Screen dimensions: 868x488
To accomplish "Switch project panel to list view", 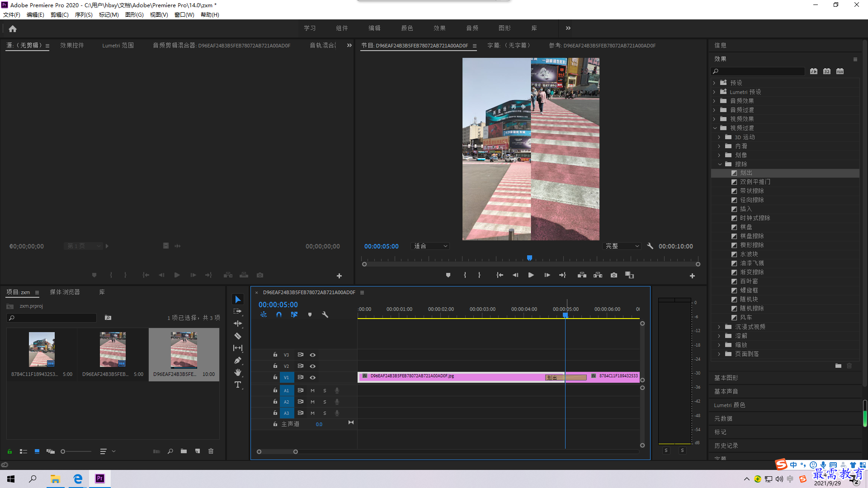I will click(x=24, y=451).
